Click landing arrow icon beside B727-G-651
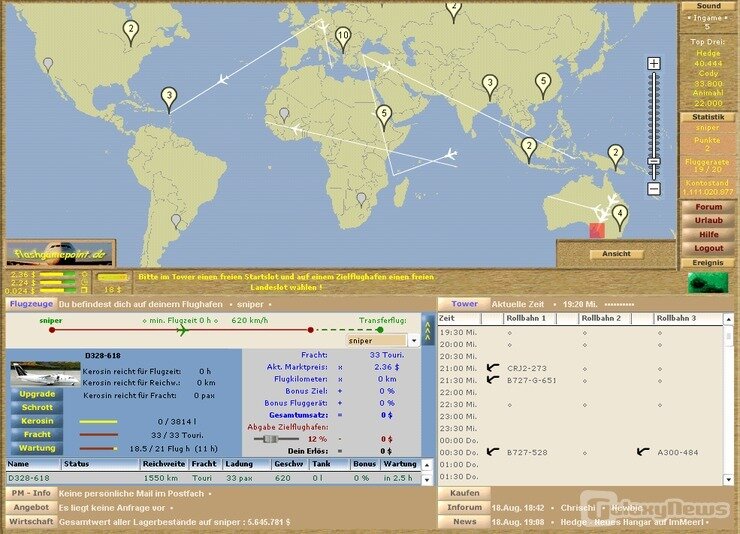The image size is (740, 534). (x=493, y=379)
